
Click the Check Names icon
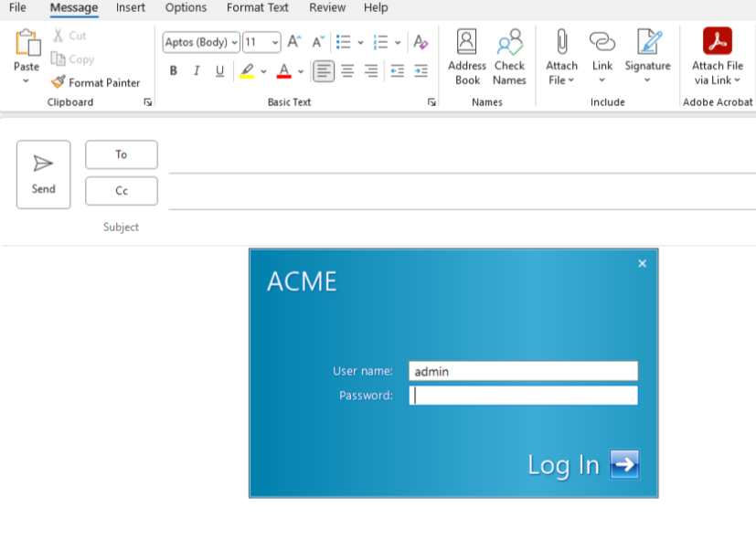coord(509,55)
